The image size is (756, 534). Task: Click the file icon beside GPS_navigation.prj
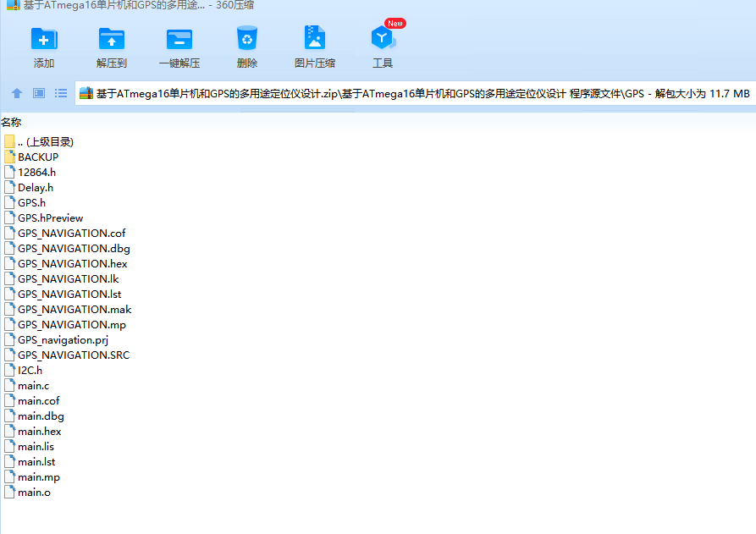[x=9, y=339]
